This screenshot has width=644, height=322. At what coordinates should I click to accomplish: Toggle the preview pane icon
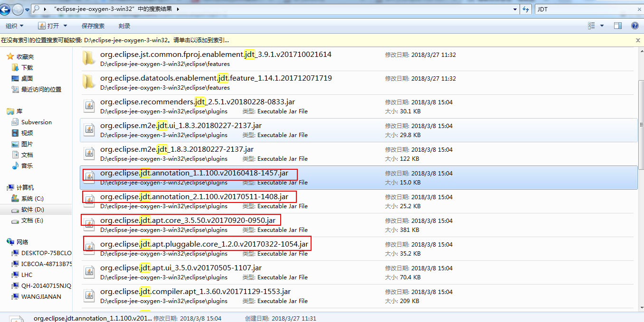click(618, 26)
